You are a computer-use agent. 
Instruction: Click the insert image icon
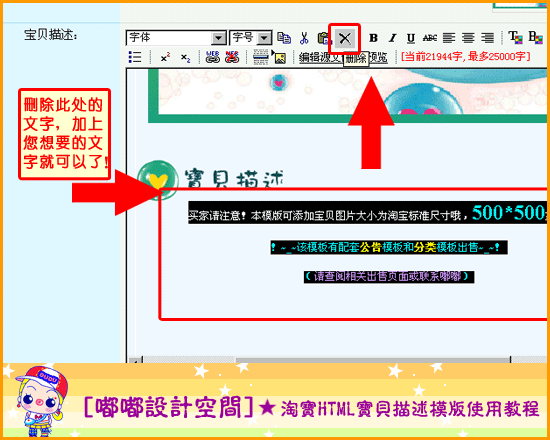tap(280, 58)
